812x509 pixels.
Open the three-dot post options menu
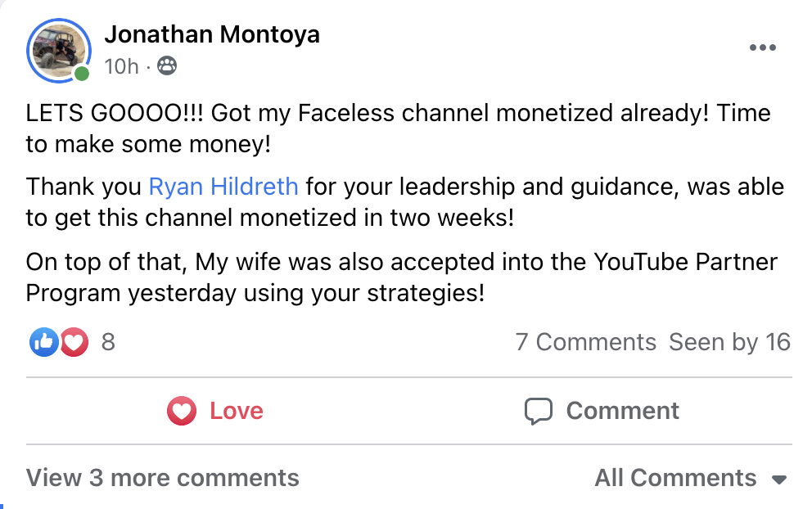(x=762, y=47)
